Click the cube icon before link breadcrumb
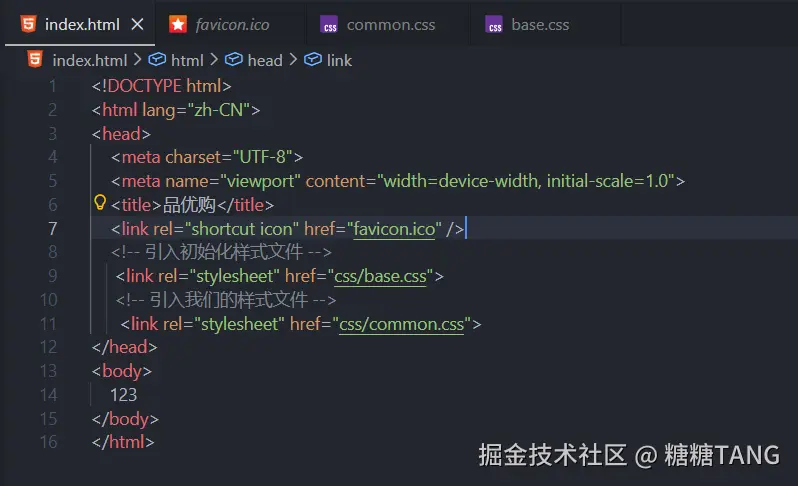The width and height of the screenshot is (798, 486). click(x=312, y=60)
